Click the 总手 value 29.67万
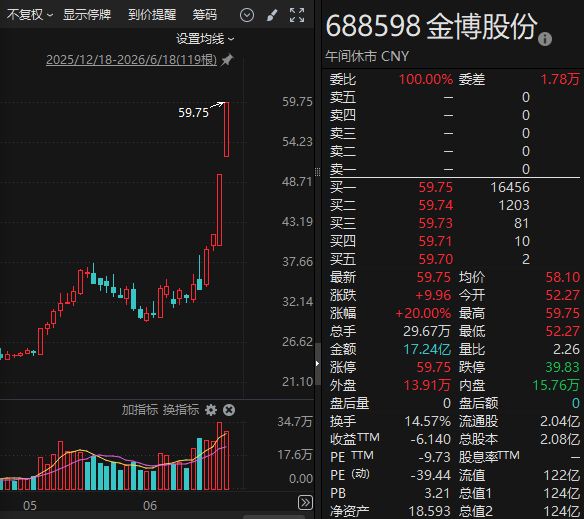The image size is (584, 519). (x=427, y=331)
